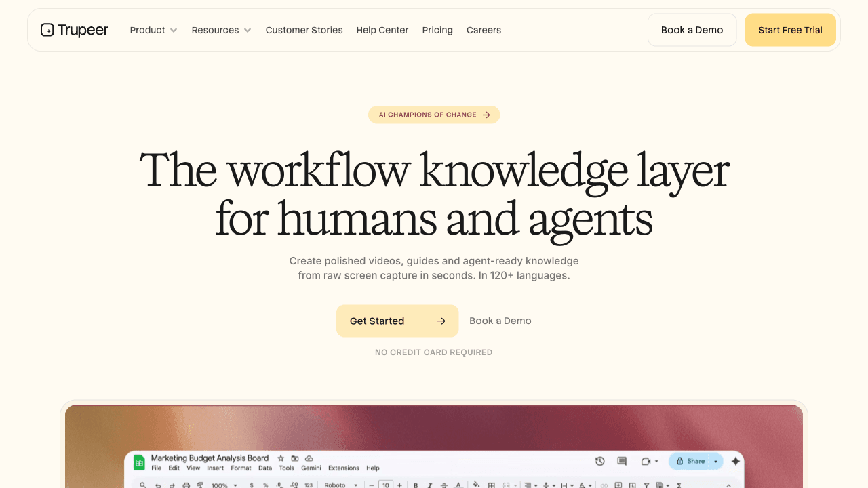Click the header Book a Demo button
This screenshot has height=488, width=868.
(692, 30)
